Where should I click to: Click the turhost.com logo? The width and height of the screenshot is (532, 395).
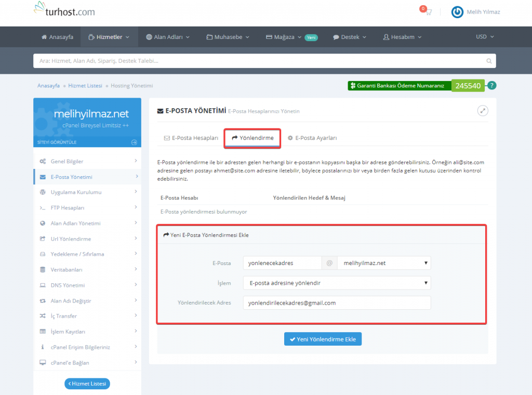point(64,10)
